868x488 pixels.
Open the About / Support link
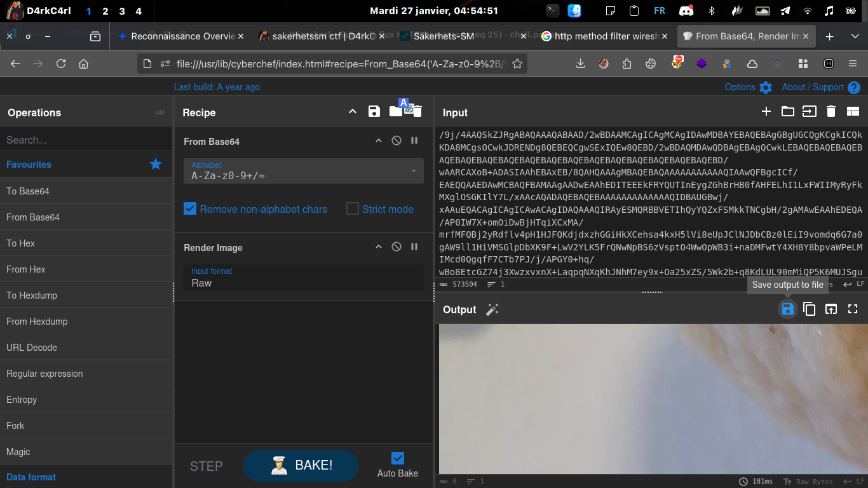pos(813,87)
